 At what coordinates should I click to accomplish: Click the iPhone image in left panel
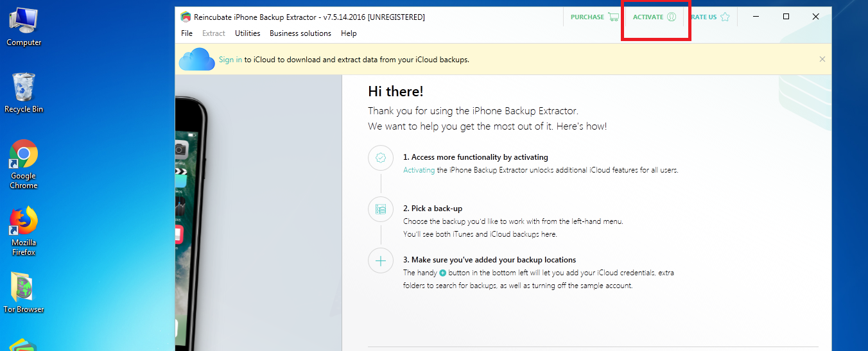[191, 224]
